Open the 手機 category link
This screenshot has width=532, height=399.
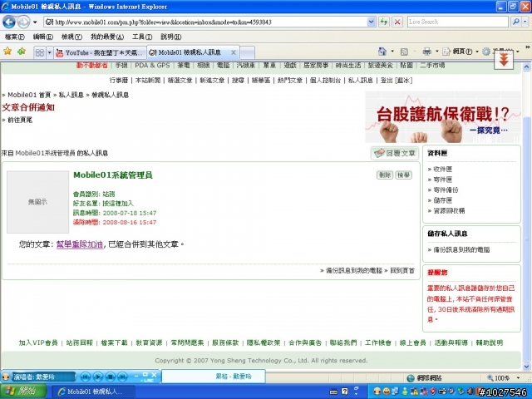tap(121, 65)
